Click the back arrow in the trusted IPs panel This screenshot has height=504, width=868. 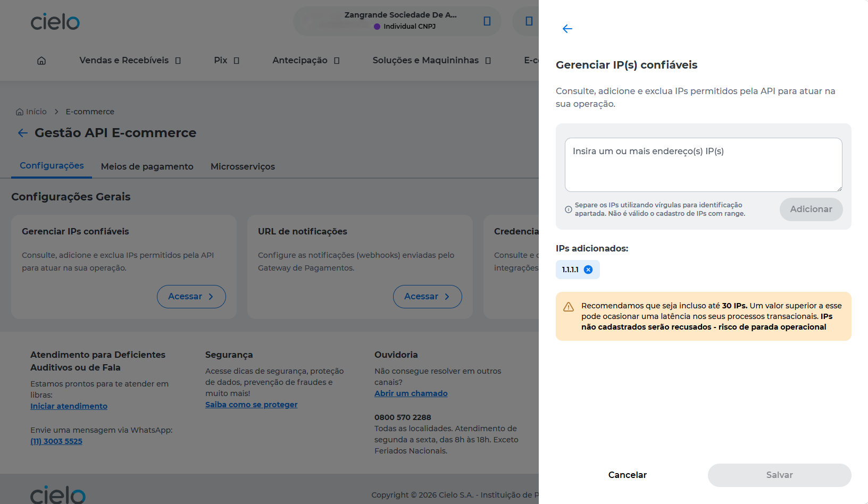567,29
